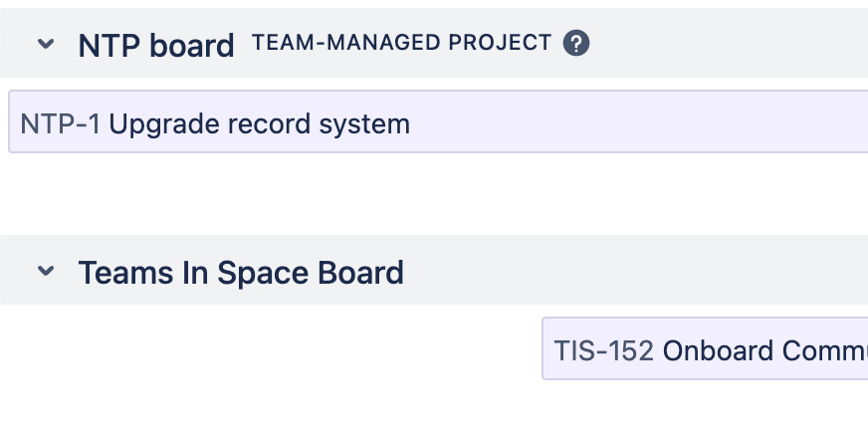868x438 pixels.
Task: Collapse the Teams In Space Board chevron
Action: tap(46, 271)
